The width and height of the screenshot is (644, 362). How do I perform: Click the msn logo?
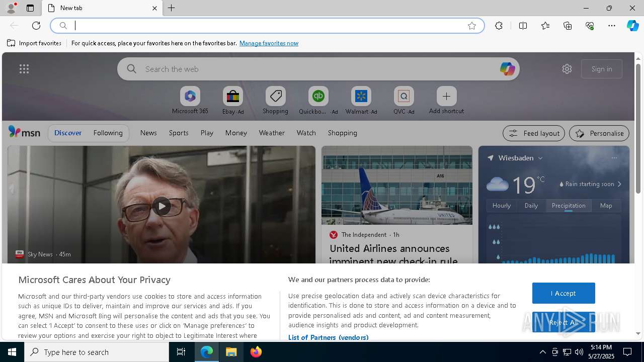tap(24, 132)
